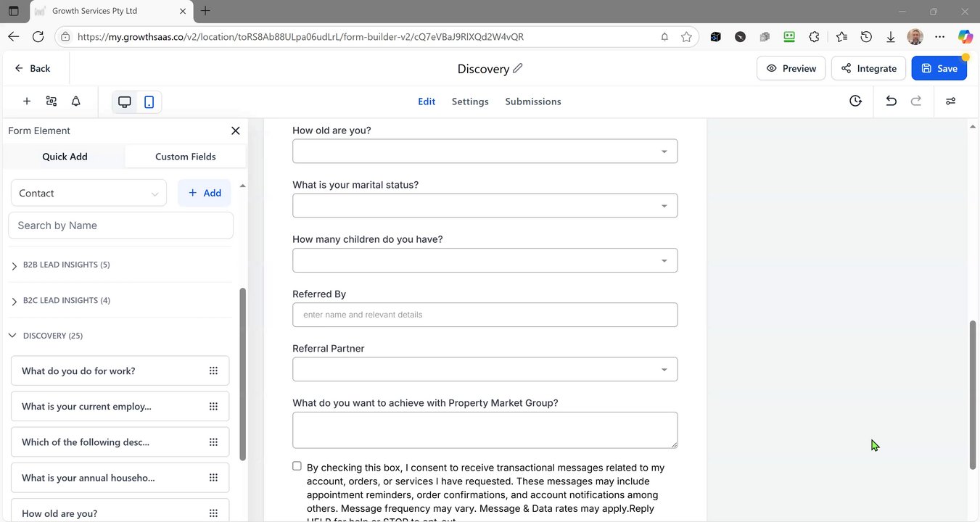Edit form name with pencil icon
Screen dimensions: 980x522
point(518,68)
